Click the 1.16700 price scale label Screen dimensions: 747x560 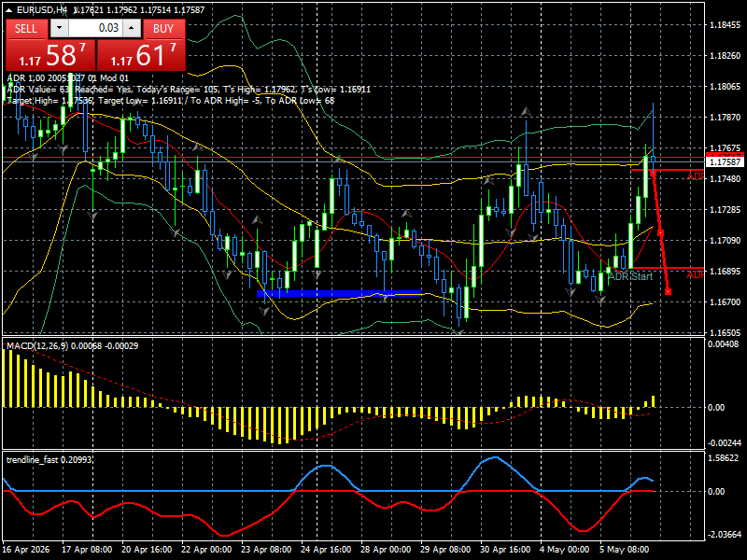click(725, 301)
